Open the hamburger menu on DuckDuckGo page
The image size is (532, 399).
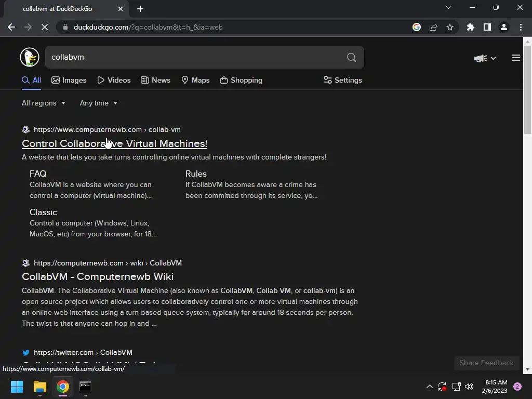(x=516, y=58)
